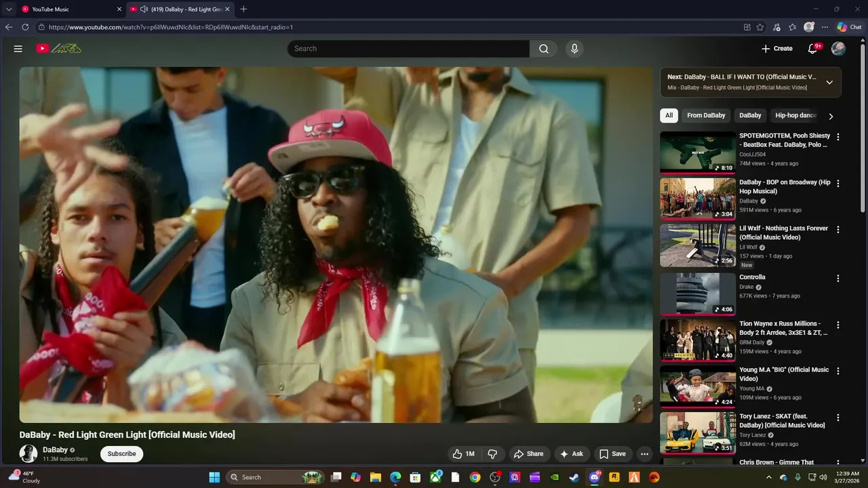This screenshot has width=868, height=488.
Task: Open options for BOP on Broadway video
Action: point(838,184)
